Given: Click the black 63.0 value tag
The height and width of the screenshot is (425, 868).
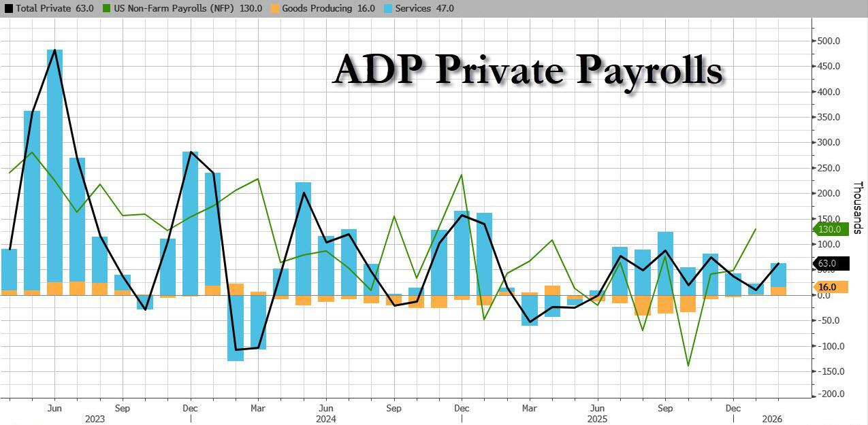Looking at the screenshot, I should (831, 263).
